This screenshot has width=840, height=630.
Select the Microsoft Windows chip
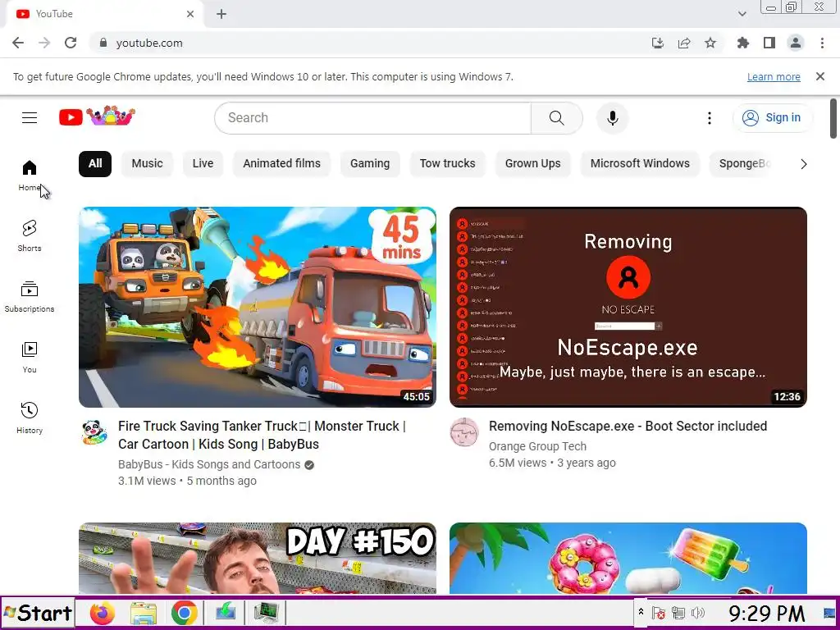tap(640, 163)
